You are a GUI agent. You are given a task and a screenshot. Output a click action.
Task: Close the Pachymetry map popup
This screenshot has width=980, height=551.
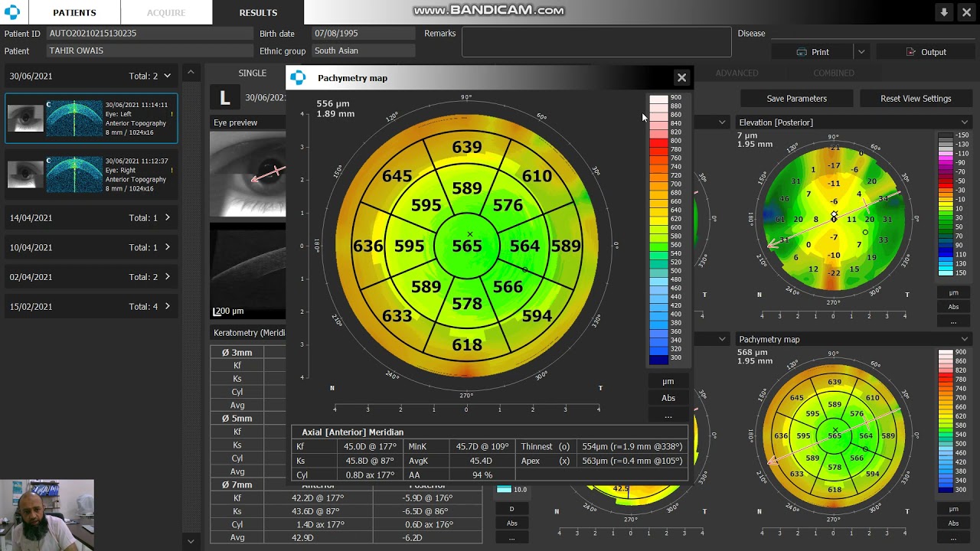point(681,77)
